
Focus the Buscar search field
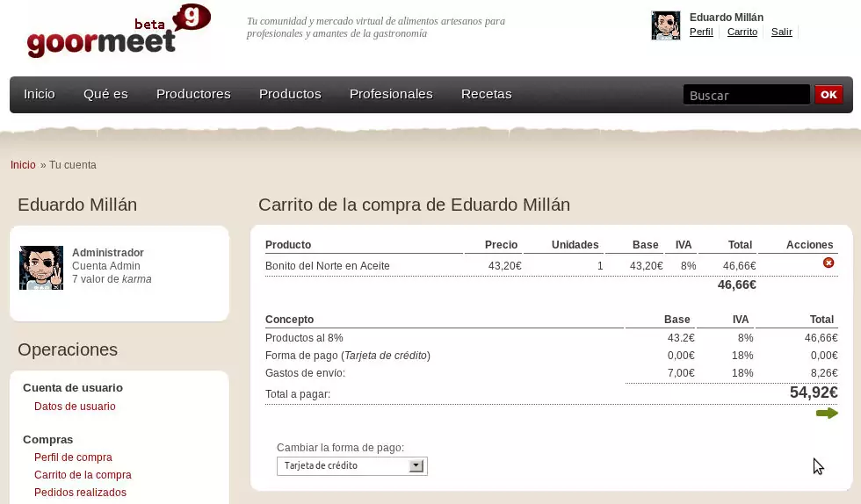tap(746, 95)
